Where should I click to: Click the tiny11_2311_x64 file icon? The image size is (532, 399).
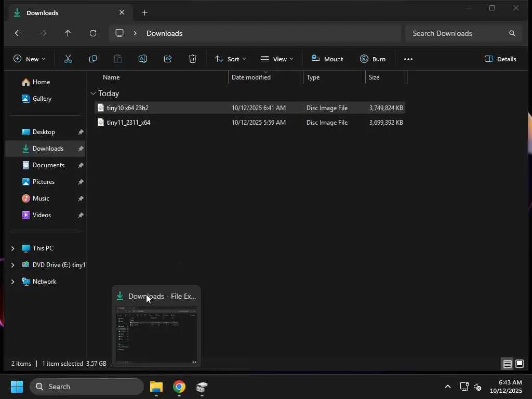[x=100, y=122]
